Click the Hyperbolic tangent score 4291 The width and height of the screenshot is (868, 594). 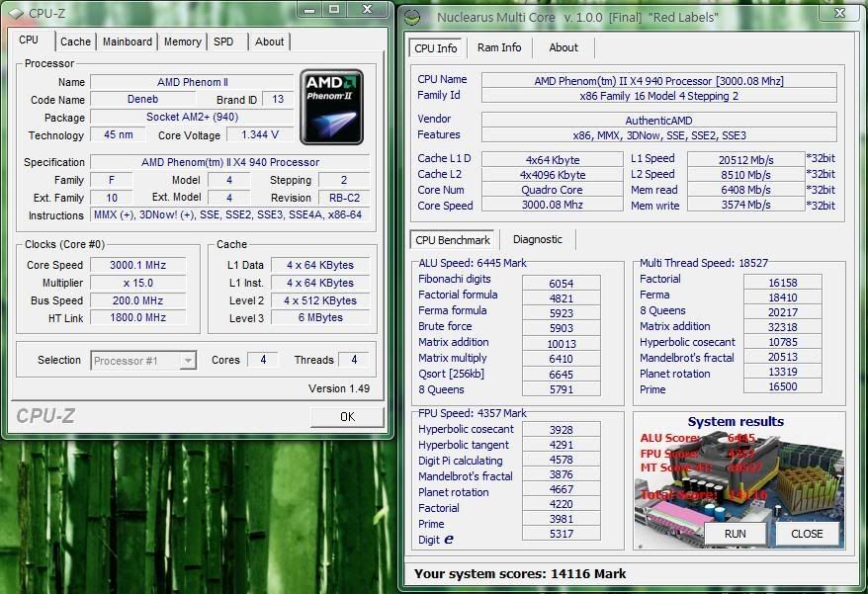coord(562,445)
